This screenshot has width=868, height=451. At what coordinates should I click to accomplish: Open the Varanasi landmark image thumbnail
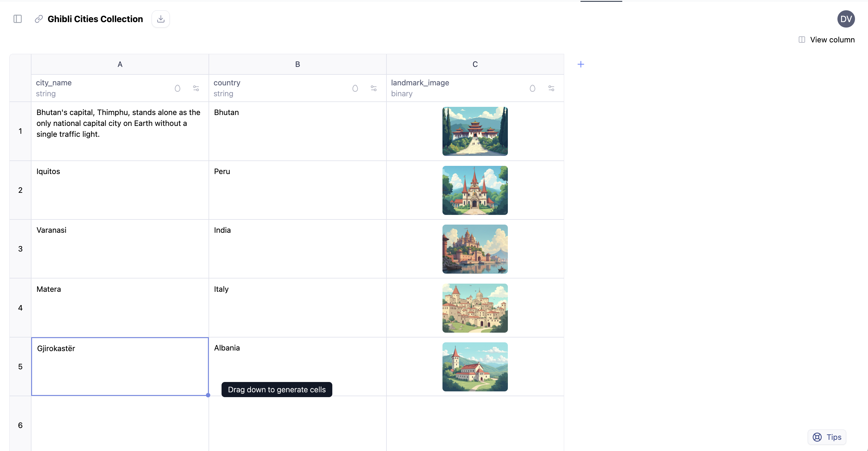point(475,249)
